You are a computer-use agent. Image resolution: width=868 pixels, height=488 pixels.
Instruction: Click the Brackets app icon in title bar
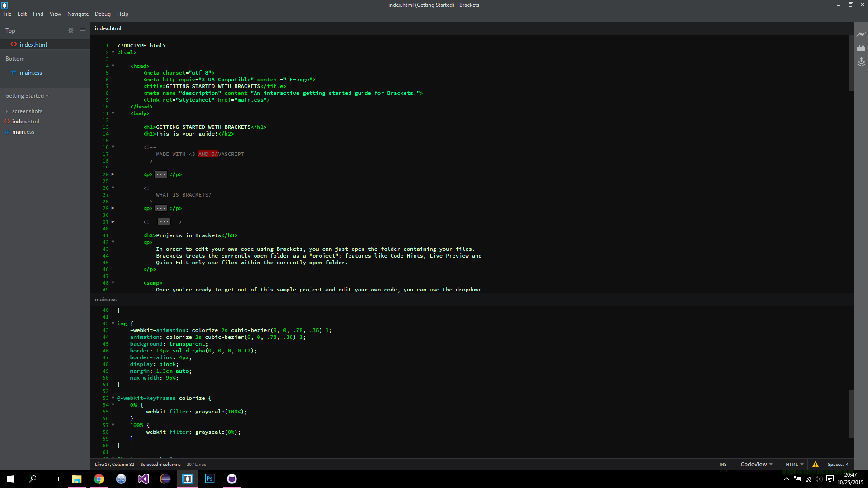(x=5, y=5)
